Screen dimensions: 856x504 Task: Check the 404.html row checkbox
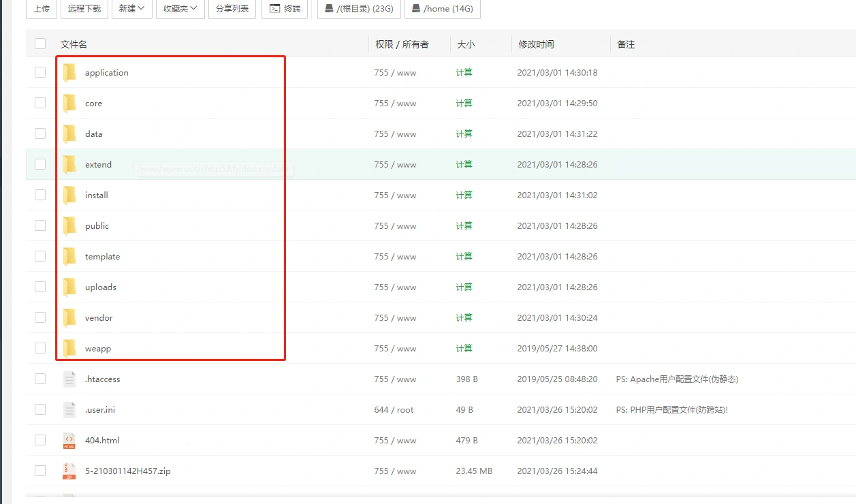[x=40, y=440]
